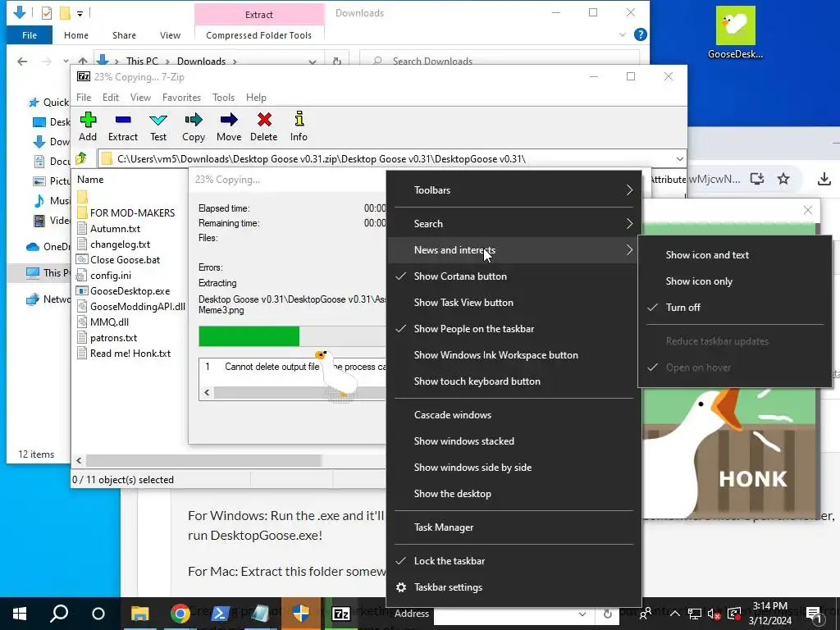This screenshot has width=840, height=630.
Task: Open Chrome downloads icon
Action: coord(824,178)
